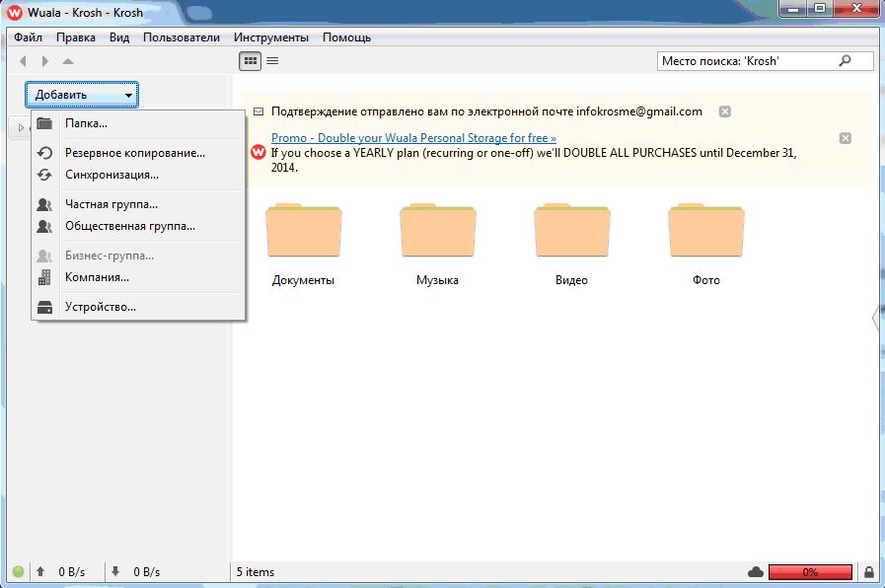
Task: Open the Вид menu
Action: (x=119, y=37)
